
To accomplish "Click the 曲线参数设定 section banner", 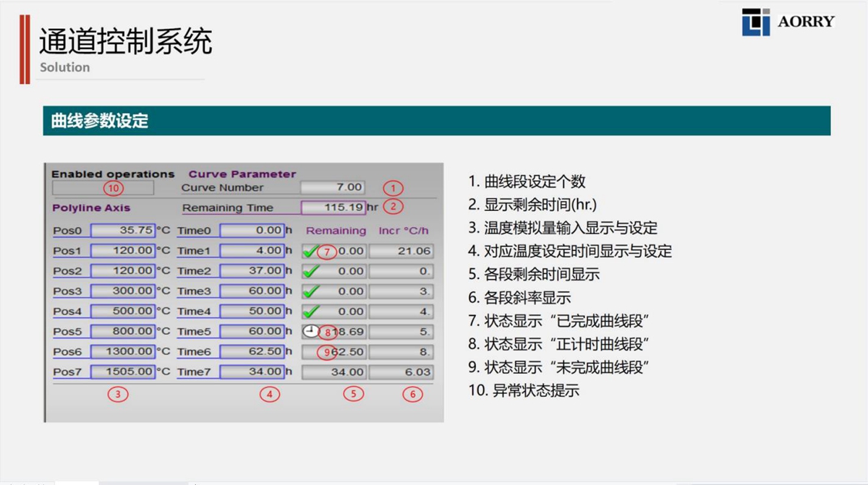I will (x=436, y=121).
